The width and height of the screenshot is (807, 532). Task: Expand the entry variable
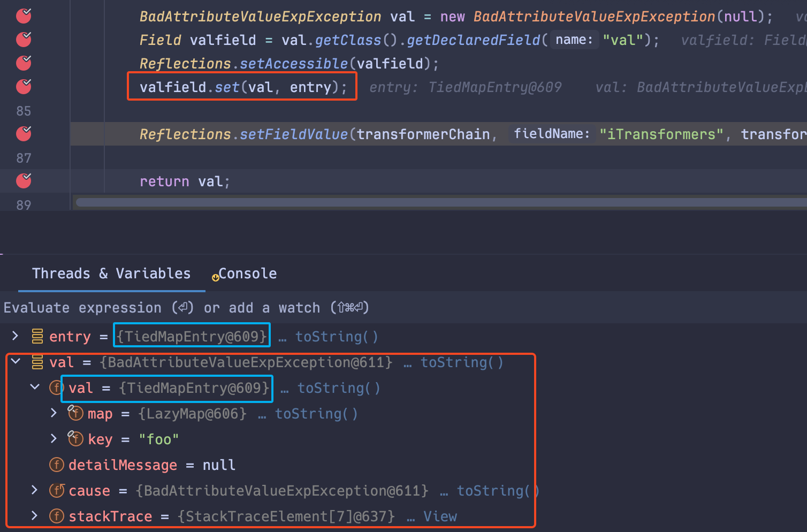tap(14, 336)
